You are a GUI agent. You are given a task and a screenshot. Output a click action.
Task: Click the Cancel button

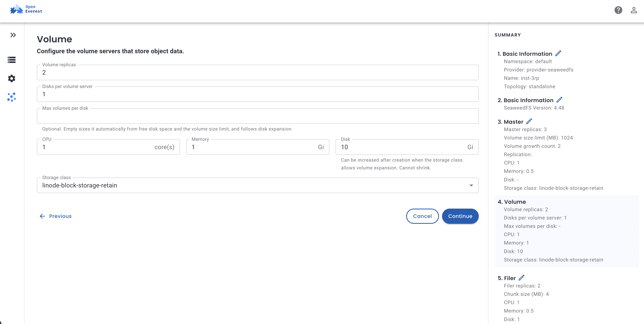coord(422,216)
